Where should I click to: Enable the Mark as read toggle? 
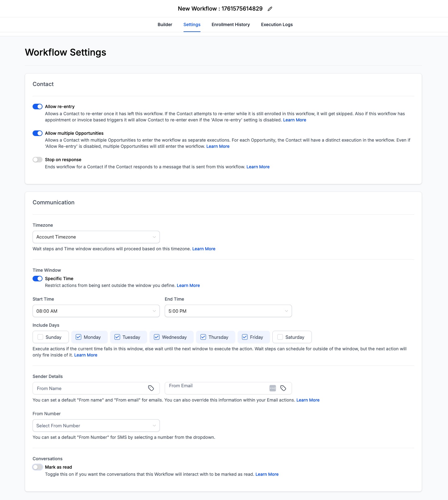(38, 467)
